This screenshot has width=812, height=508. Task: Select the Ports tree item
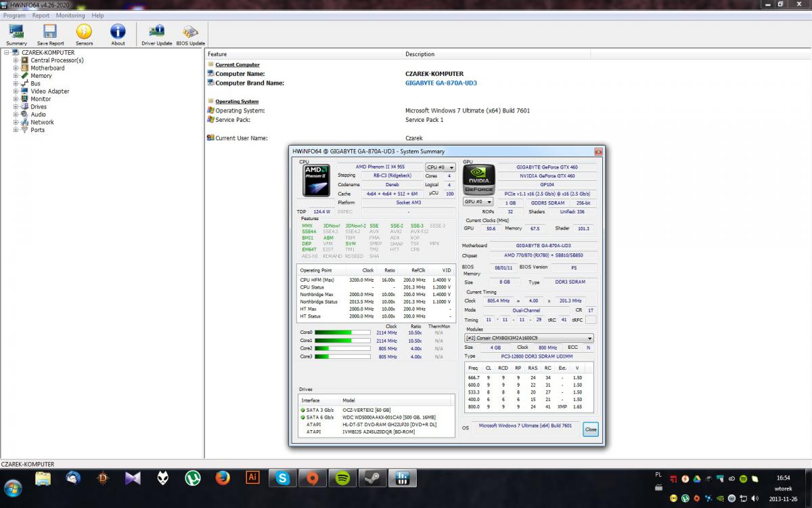[x=37, y=130]
